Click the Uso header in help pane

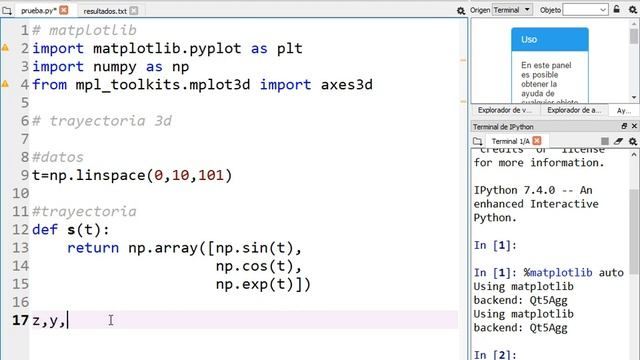(x=550, y=40)
